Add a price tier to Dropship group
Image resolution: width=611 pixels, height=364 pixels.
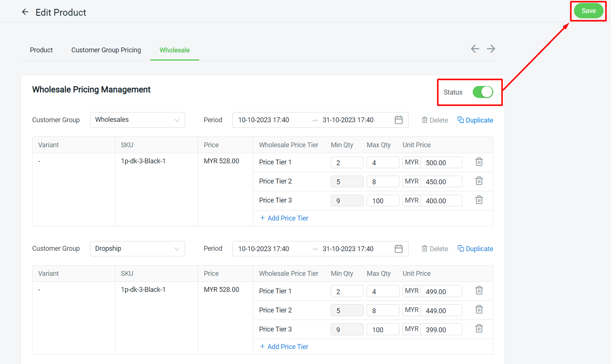coord(284,347)
